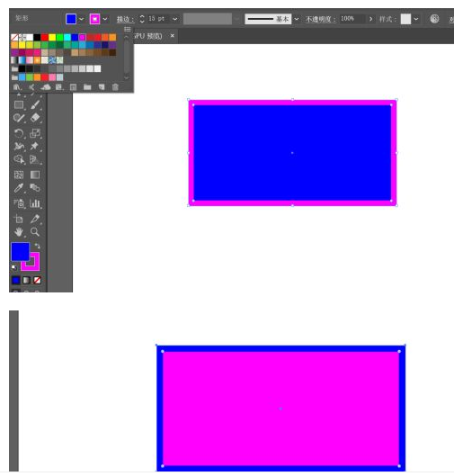Viewport: 454px width, 476px height.
Task: Activate the Rotate tool
Action: click(x=19, y=133)
